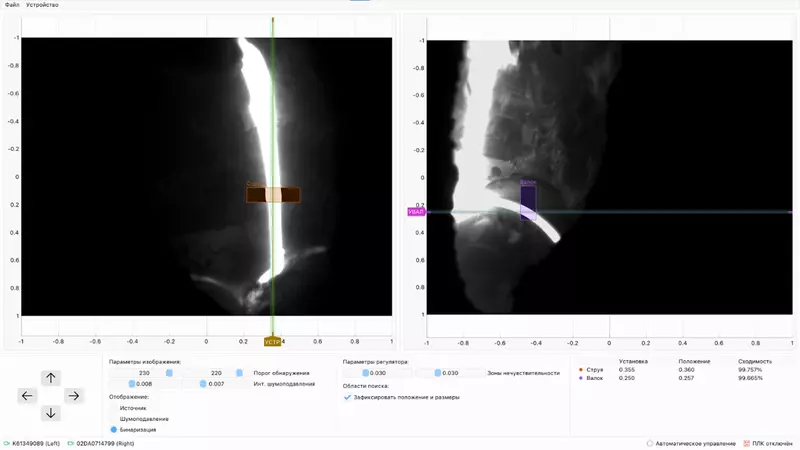Select the Источник display radio button
The width and height of the screenshot is (800, 450).
[x=114, y=408]
